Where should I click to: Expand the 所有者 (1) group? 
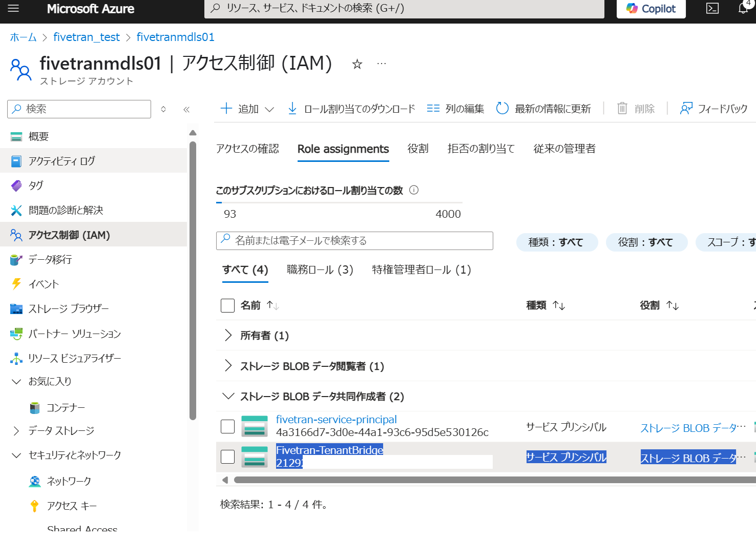pos(228,336)
